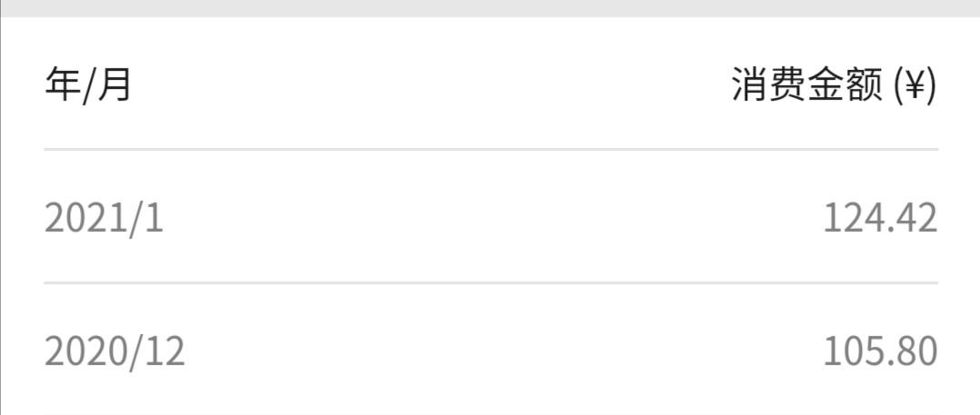Click the 月 character in the header

coord(114,84)
